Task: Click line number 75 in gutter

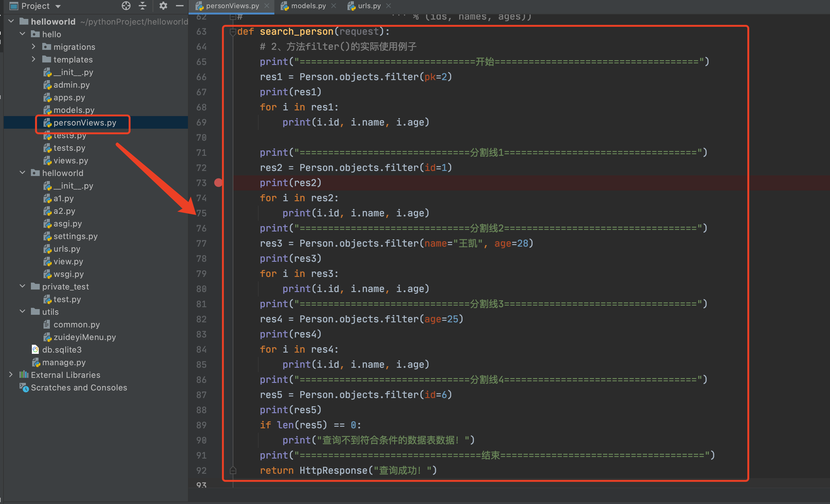Action: 202,213
